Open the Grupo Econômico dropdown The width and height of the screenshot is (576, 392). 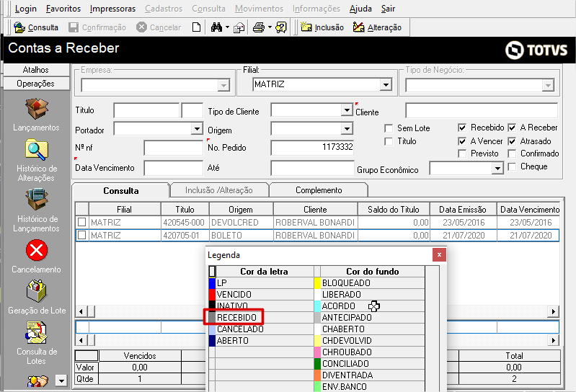pyautogui.click(x=497, y=169)
